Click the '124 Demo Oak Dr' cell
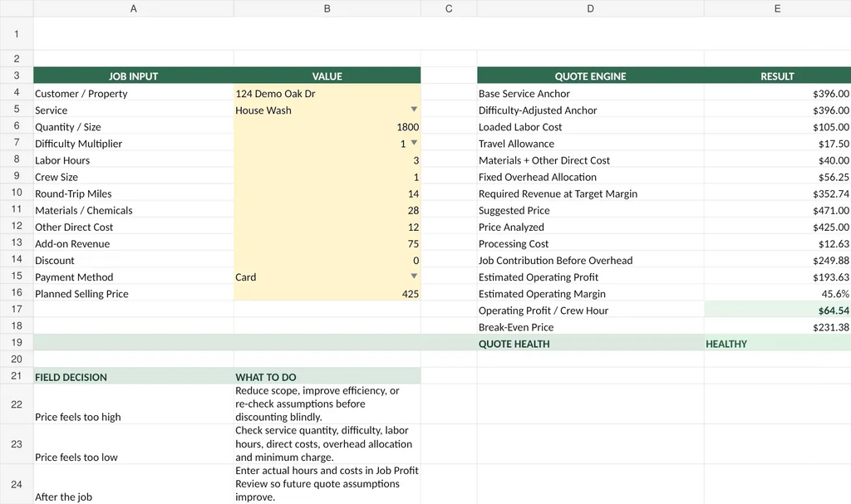 click(327, 93)
